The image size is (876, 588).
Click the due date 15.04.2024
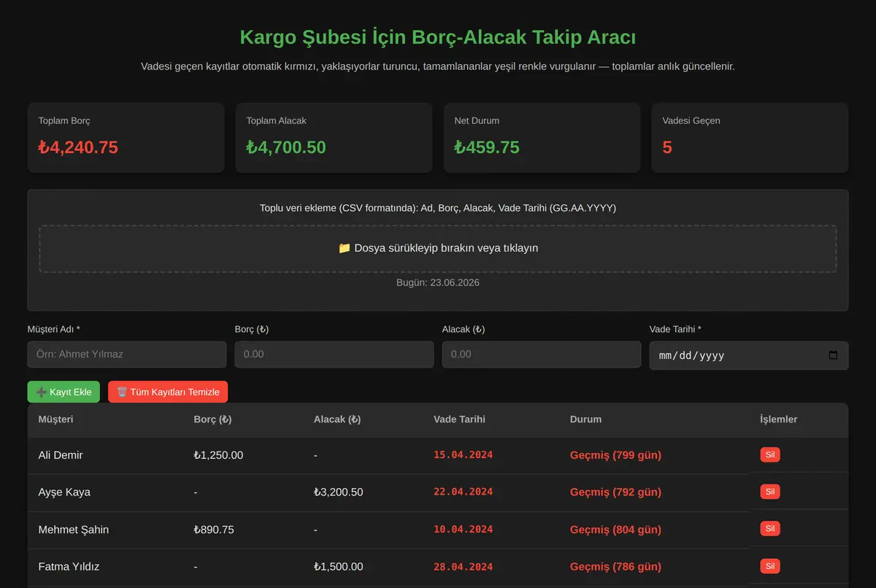464,455
